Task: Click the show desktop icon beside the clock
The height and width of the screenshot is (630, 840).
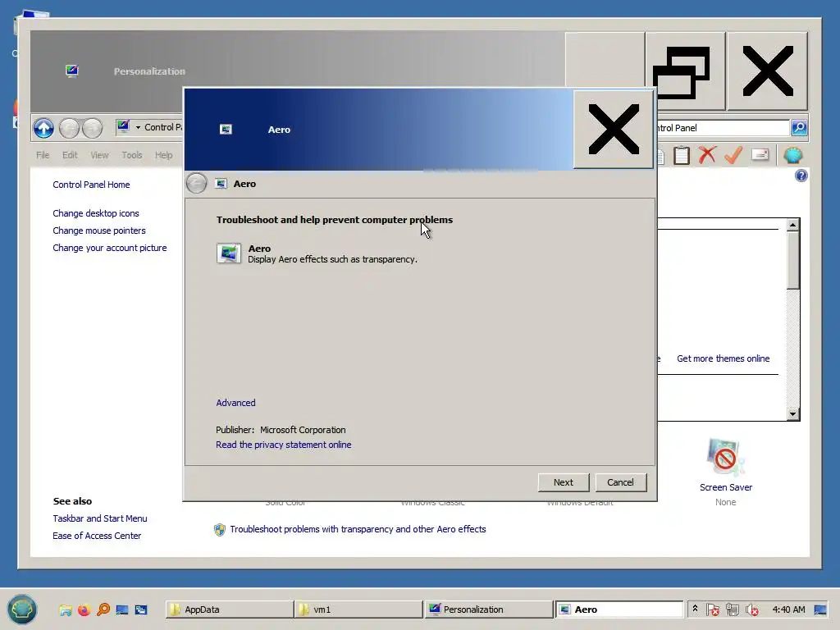Action: point(820,609)
